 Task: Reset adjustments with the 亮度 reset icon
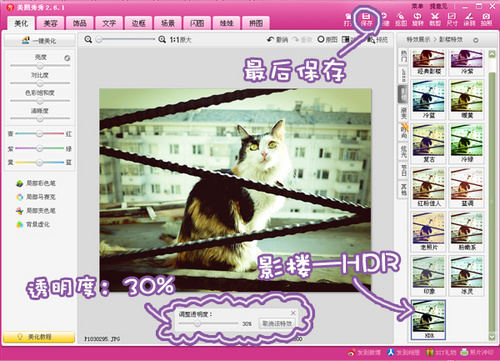click(67, 58)
